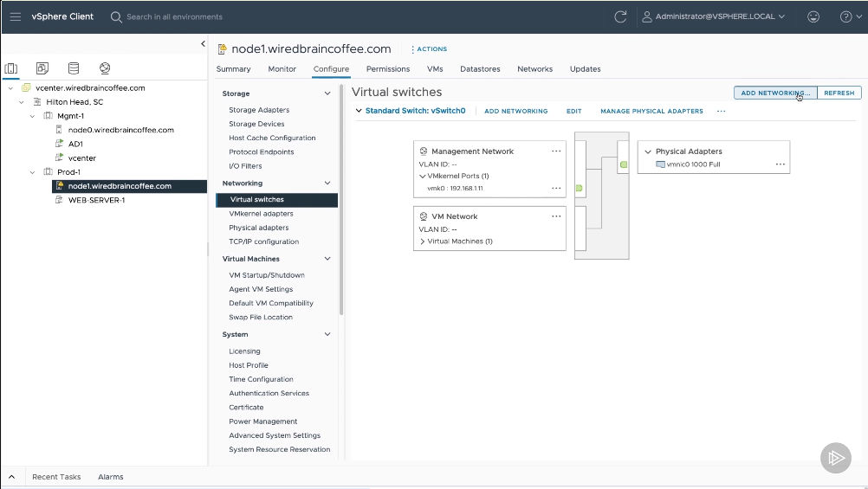The width and height of the screenshot is (868, 489).
Task: Switch to the Networking inventory icon
Action: coord(105,68)
